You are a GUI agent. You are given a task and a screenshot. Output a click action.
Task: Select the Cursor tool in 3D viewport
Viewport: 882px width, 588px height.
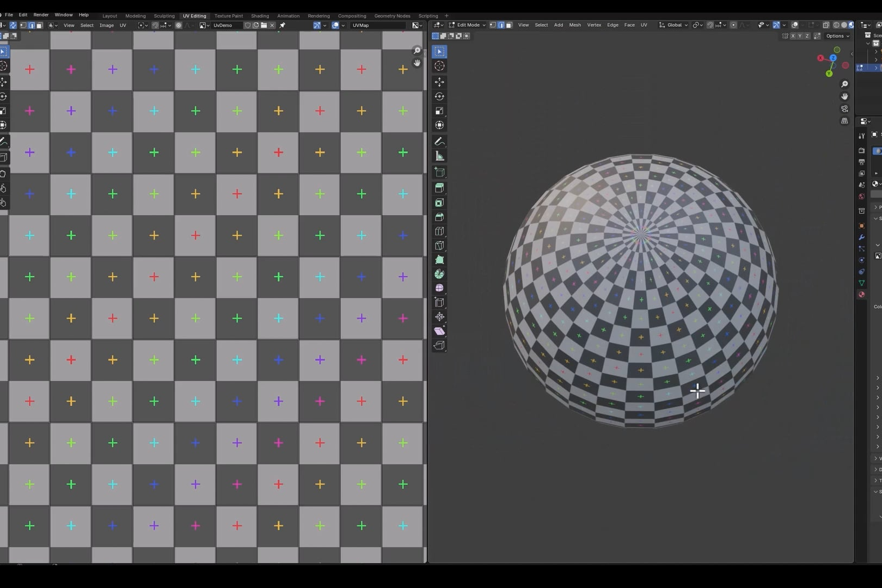click(x=439, y=66)
